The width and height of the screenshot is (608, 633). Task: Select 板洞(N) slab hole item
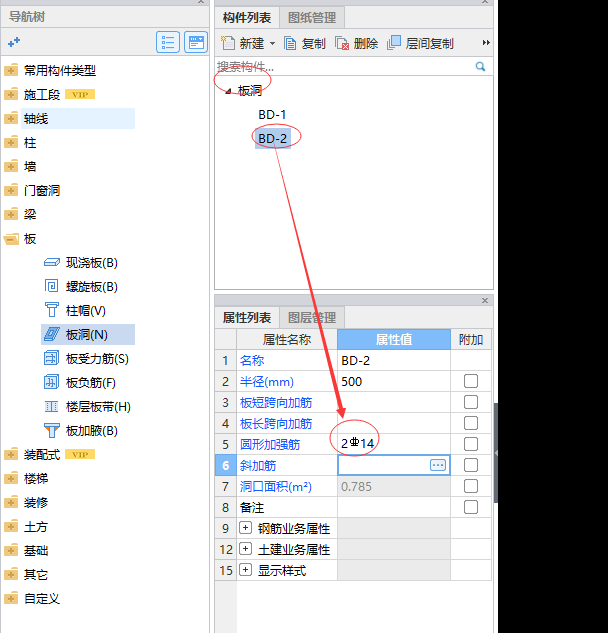88,335
